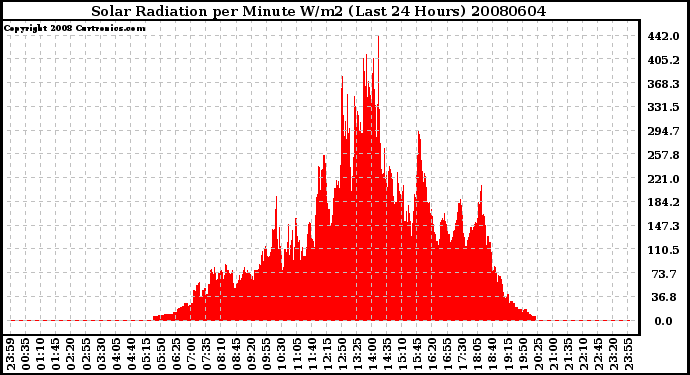Select the 36.8 y-axis label

pos(664,298)
